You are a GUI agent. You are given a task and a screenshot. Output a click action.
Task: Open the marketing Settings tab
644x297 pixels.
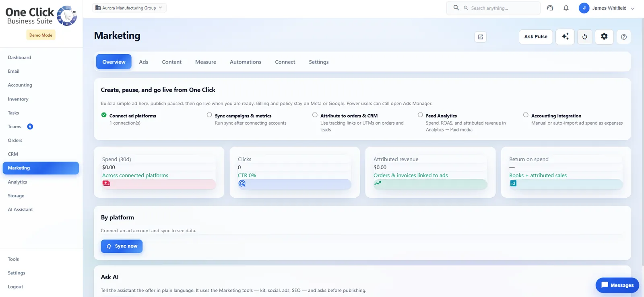(x=319, y=62)
